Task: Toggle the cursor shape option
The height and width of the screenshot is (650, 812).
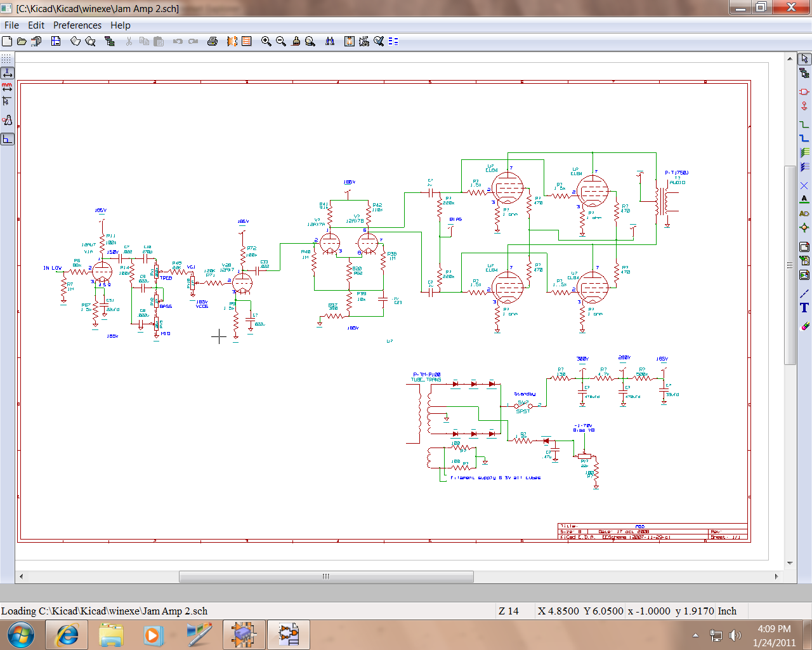Action: click(x=7, y=102)
